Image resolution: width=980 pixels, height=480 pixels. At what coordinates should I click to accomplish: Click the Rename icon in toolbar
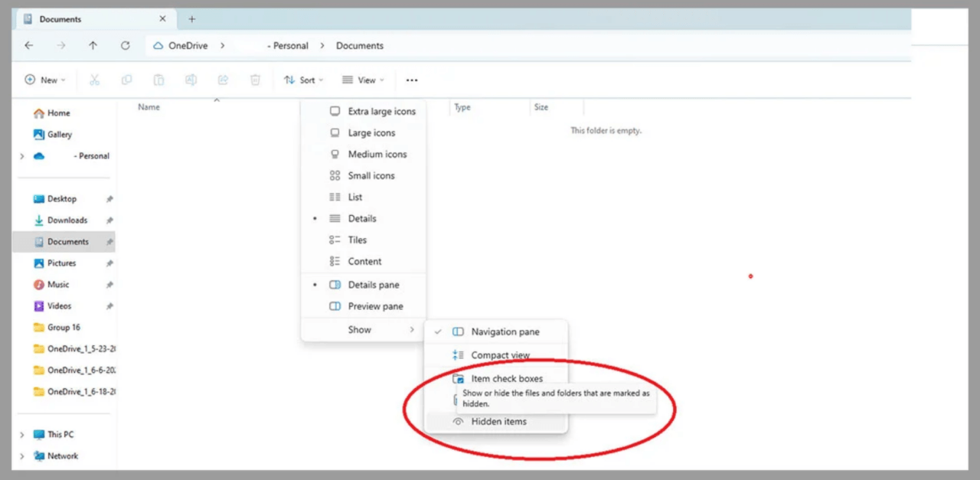pyautogui.click(x=191, y=80)
